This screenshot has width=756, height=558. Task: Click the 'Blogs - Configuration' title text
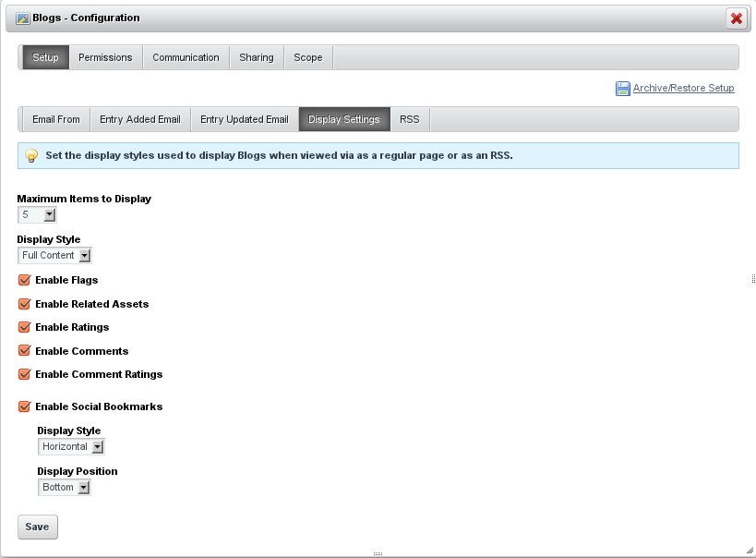pos(86,18)
